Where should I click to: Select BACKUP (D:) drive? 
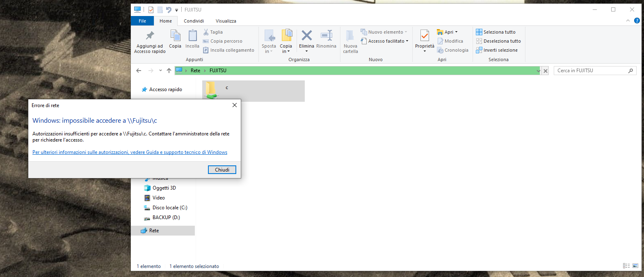pos(166,217)
